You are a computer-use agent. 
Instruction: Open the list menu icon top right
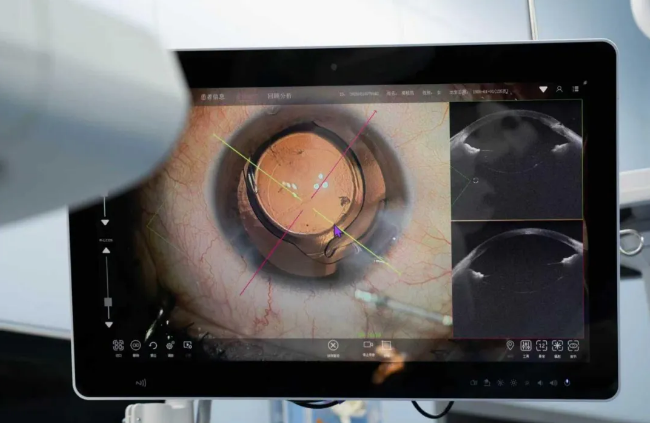(x=575, y=89)
